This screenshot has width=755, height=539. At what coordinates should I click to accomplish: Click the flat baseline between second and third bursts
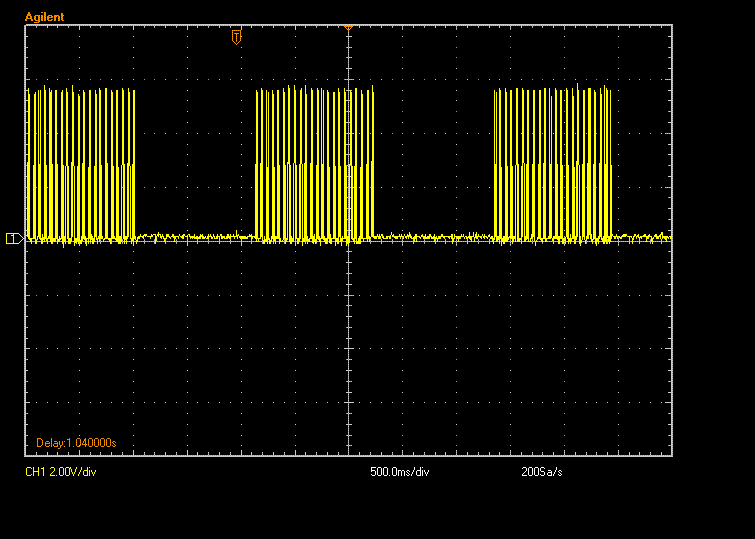(x=434, y=237)
